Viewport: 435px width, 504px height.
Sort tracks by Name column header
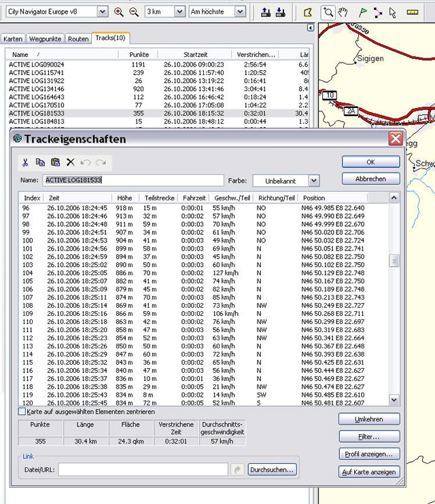click(63, 54)
